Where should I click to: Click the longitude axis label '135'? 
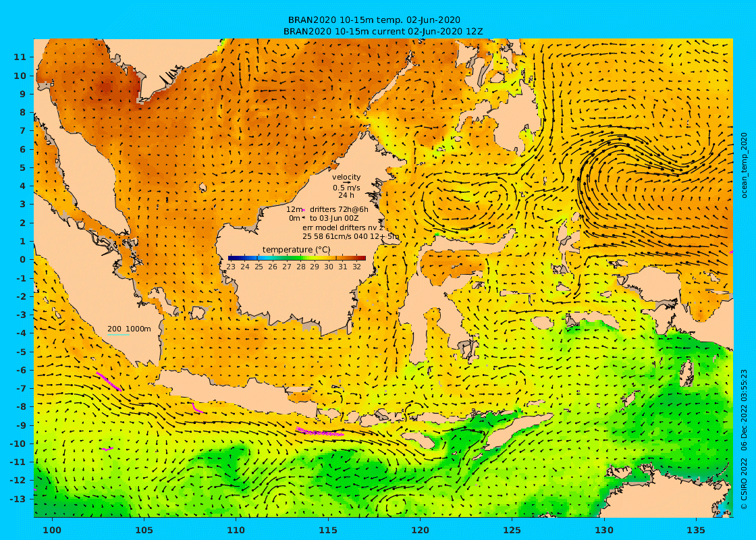point(696,531)
